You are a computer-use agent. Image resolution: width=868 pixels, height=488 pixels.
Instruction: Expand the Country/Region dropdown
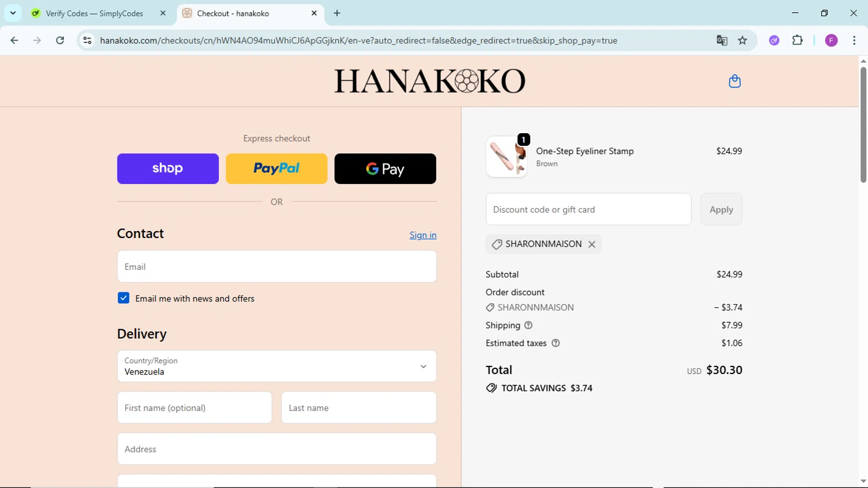[277, 366]
